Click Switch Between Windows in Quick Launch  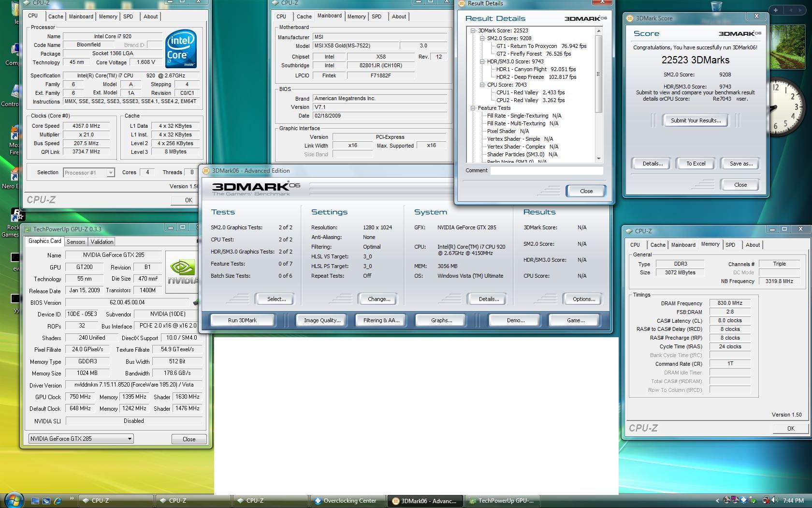(46, 501)
